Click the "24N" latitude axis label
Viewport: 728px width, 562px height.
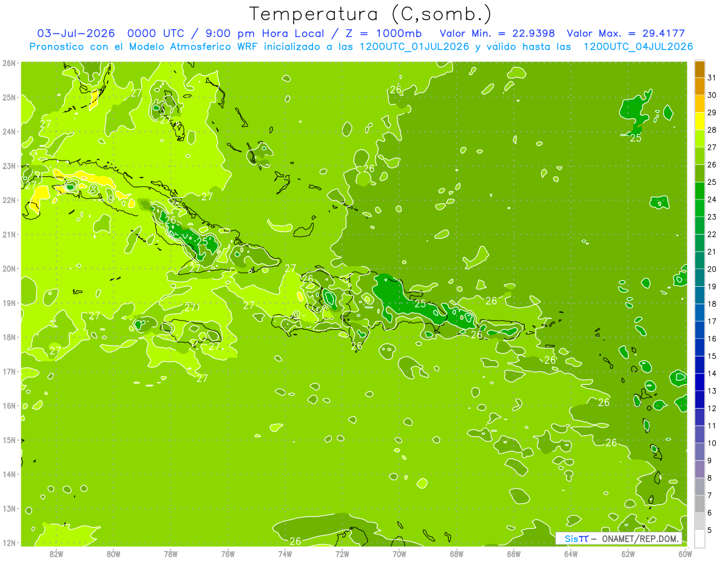9,132
